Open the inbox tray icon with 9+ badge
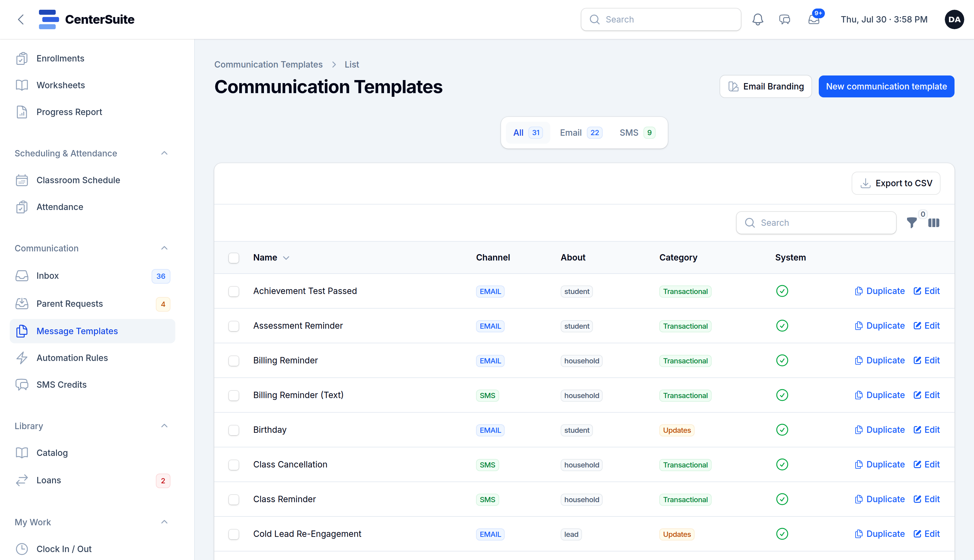This screenshot has height=560, width=974. pos(814,19)
